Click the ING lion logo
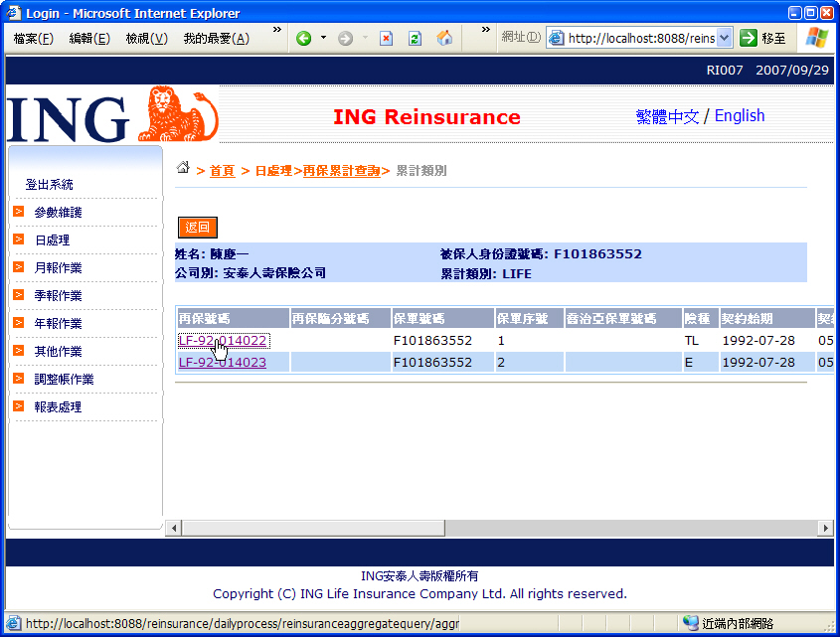 pyautogui.click(x=178, y=113)
